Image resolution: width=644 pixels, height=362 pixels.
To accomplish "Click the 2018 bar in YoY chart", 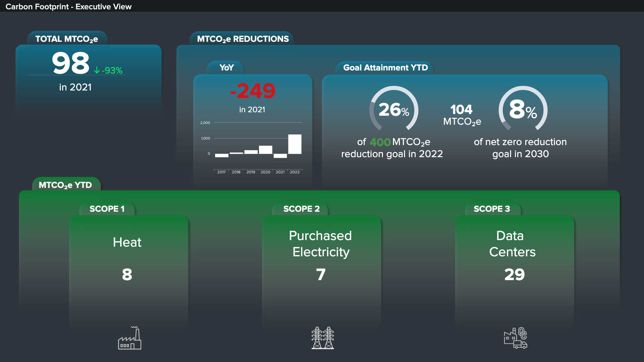I will (236, 153).
